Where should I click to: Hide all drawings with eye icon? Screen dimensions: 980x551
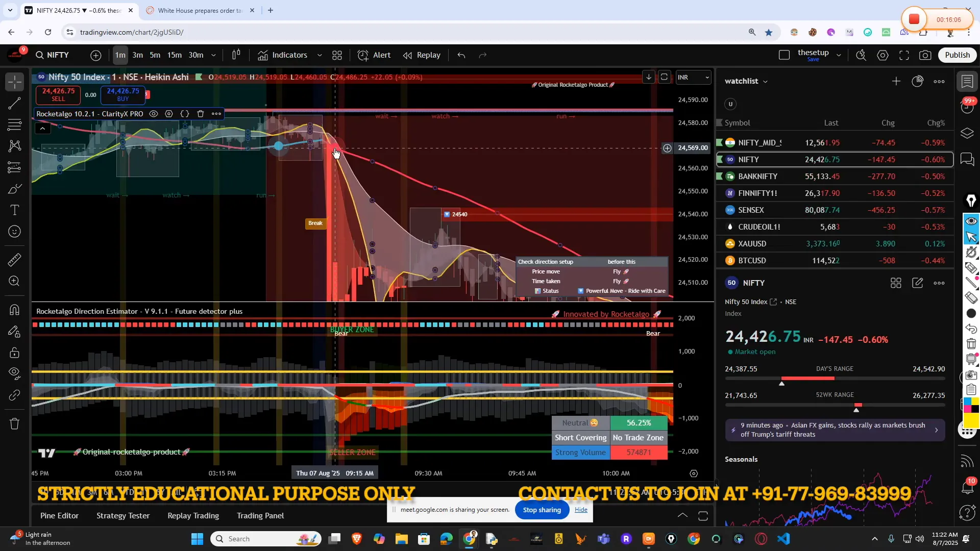pos(15,373)
